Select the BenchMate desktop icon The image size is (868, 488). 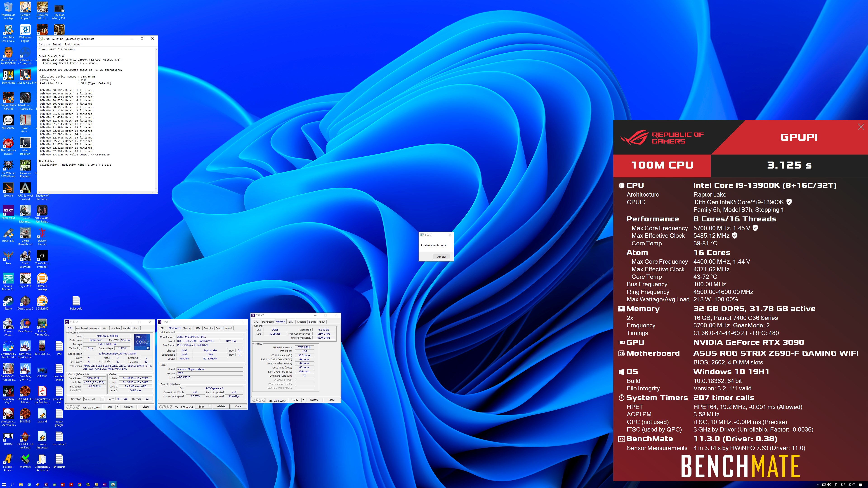coord(8,77)
